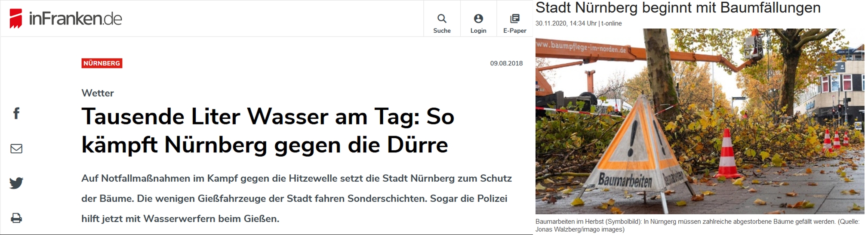Open the Stadt Nürnberg beginnt mit Baumfällungen headline

(x=678, y=8)
